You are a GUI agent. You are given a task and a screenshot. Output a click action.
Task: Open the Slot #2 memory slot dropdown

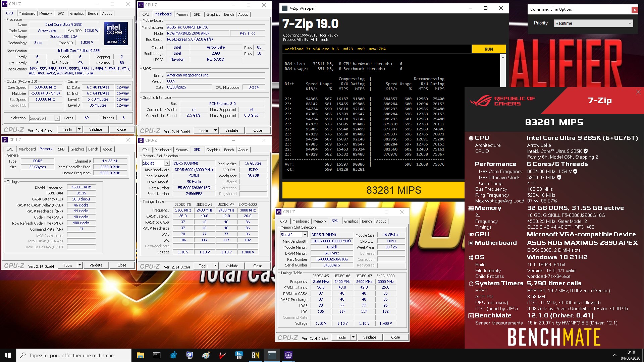[294, 235]
